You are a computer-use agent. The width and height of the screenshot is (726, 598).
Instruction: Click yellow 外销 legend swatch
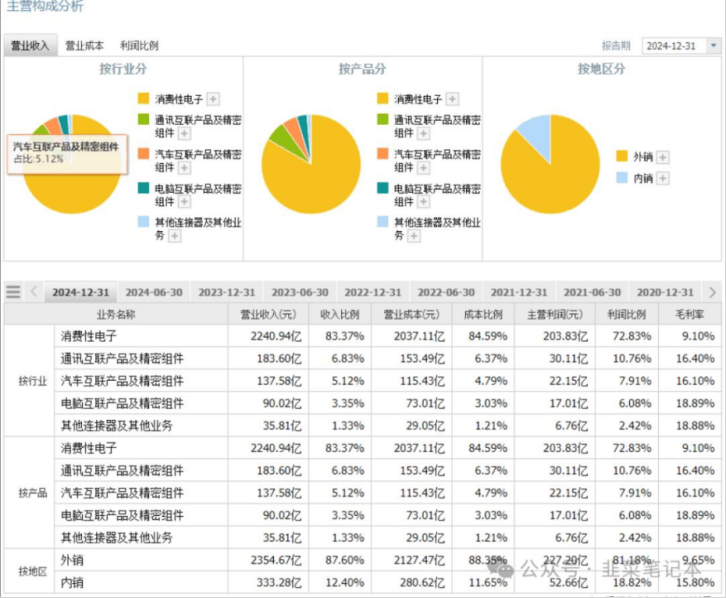(x=622, y=156)
